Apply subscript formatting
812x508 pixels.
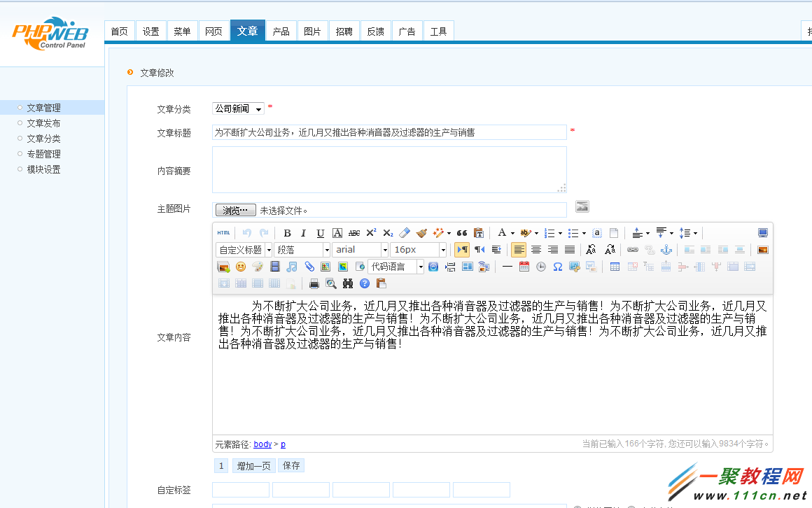388,233
